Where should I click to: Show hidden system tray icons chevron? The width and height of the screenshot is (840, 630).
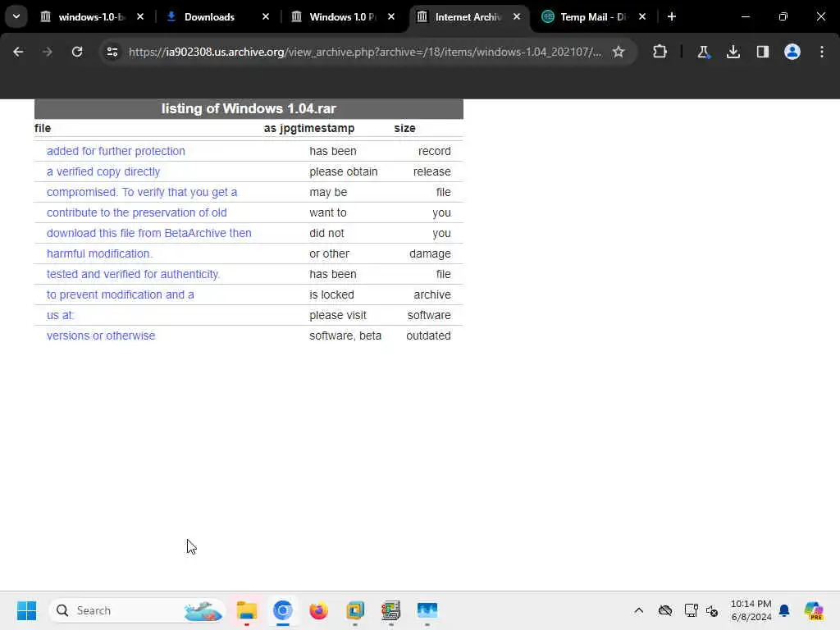638,610
